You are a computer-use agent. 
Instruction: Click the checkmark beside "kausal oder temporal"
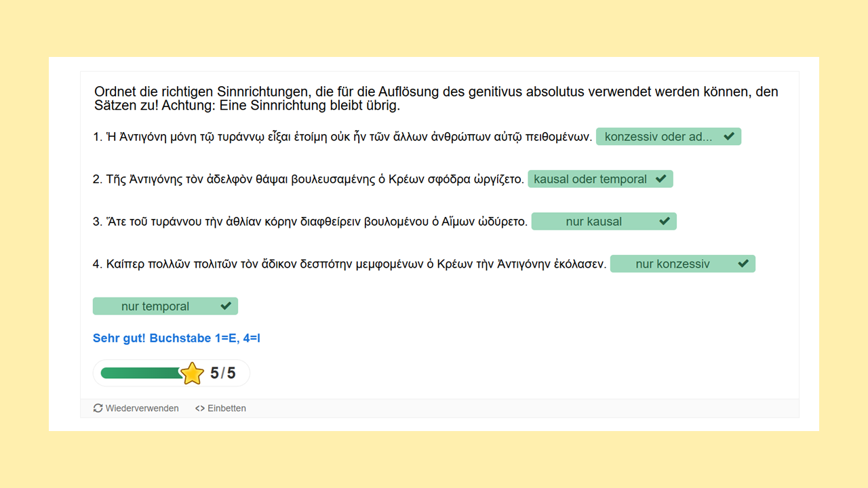coord(661,179)
